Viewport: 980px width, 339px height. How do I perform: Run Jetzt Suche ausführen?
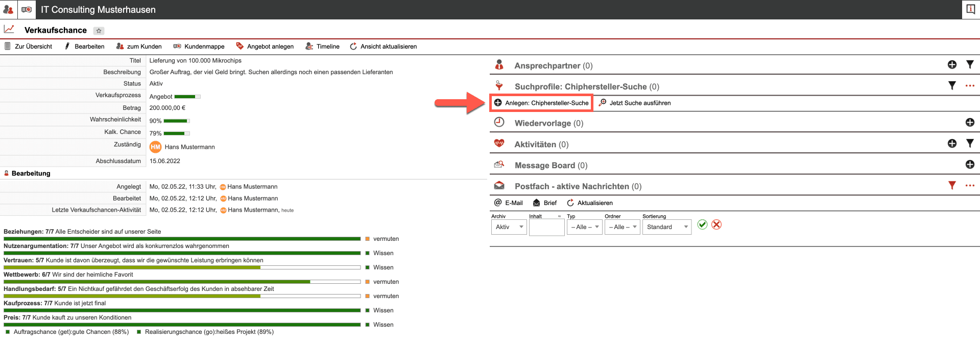point(635,103)
